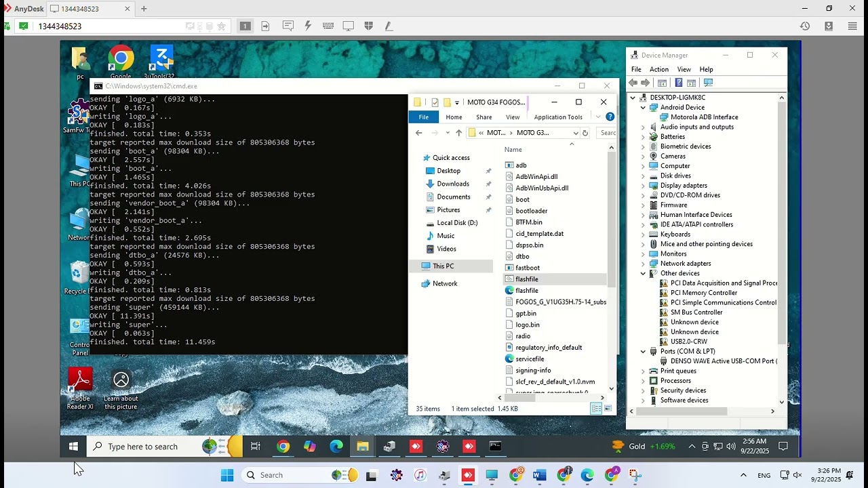The height and width of the screenshot is (488, 868).
Task: Click AnyDesk file transfer icon beside monitor number
Action: (x=265, y=26)
